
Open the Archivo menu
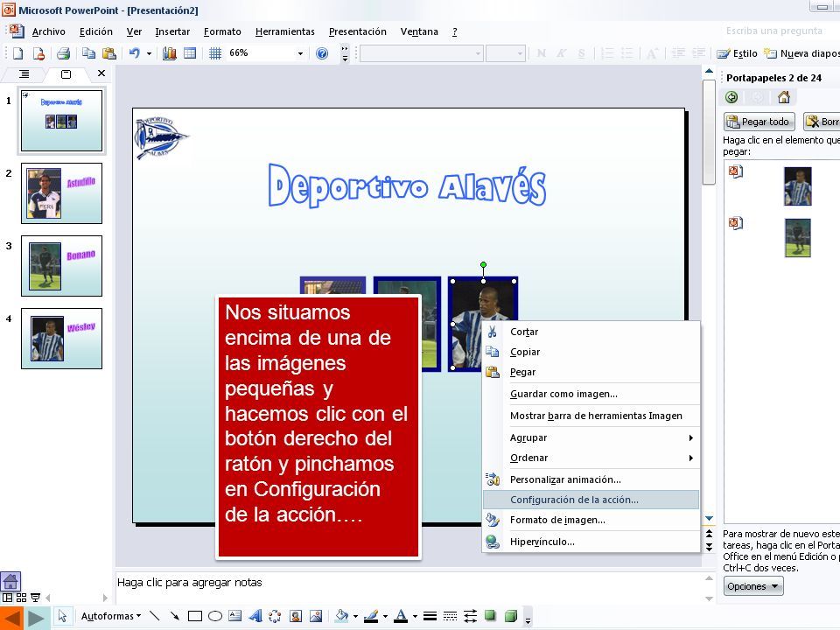click(49, 31)
